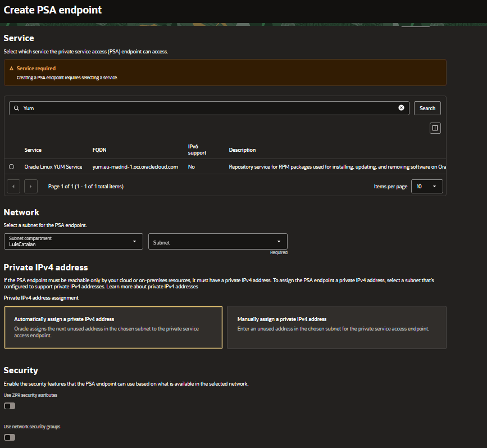Click the FQDN column header
Viewport: 487px width, 448px height.
[99, 150]
